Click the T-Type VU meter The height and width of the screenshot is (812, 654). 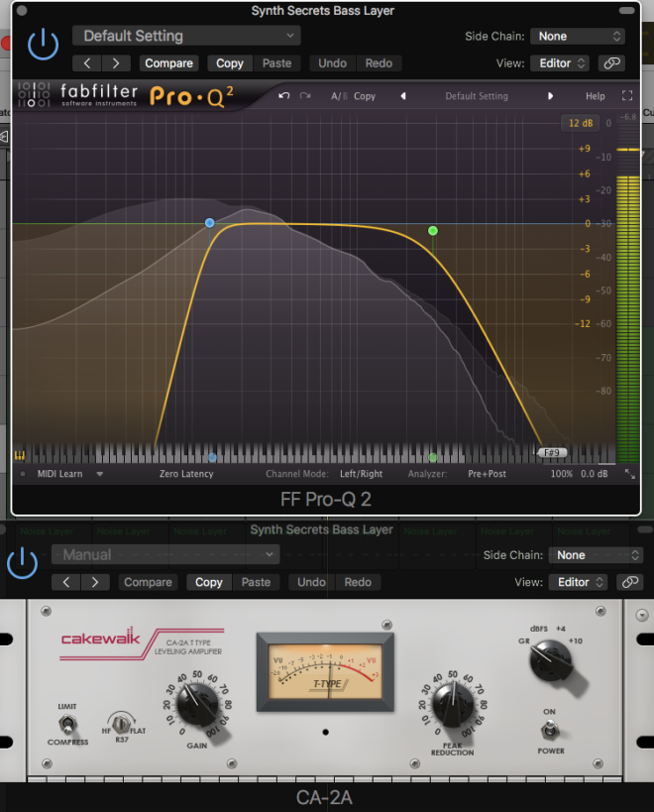325,671
